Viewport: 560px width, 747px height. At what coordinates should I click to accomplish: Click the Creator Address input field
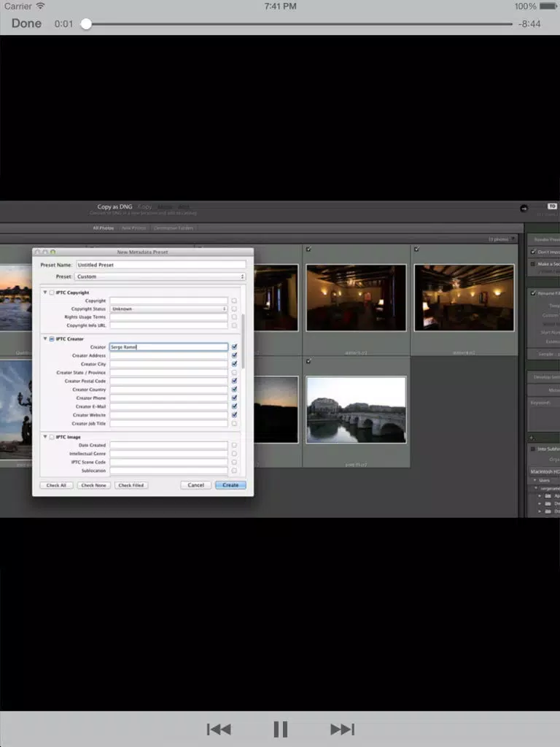(168, 355)
